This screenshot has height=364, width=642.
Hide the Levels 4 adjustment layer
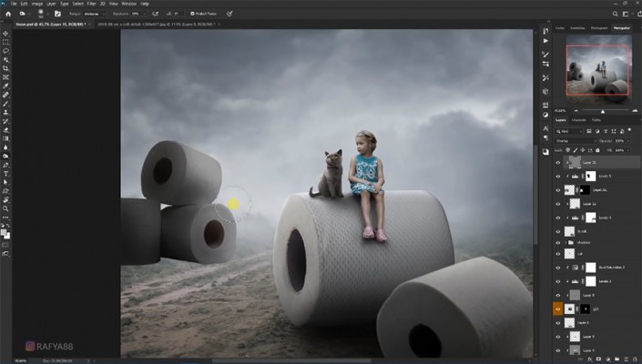click(557, 217)
